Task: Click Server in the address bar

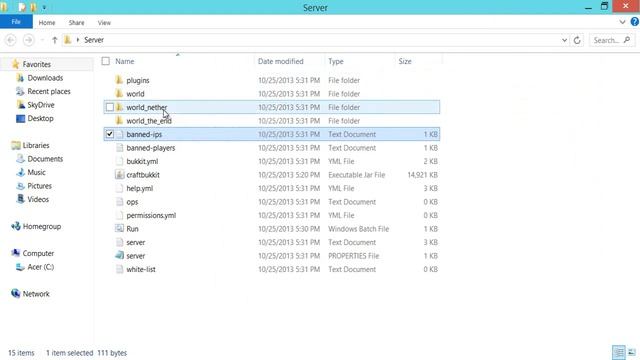Action: pos(94,40)
